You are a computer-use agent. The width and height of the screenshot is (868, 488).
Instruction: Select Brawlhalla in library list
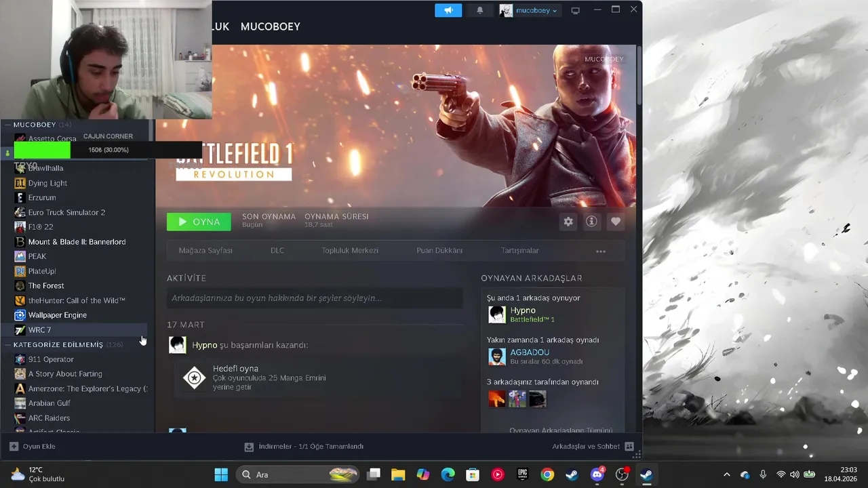click(x=45, y=168)
